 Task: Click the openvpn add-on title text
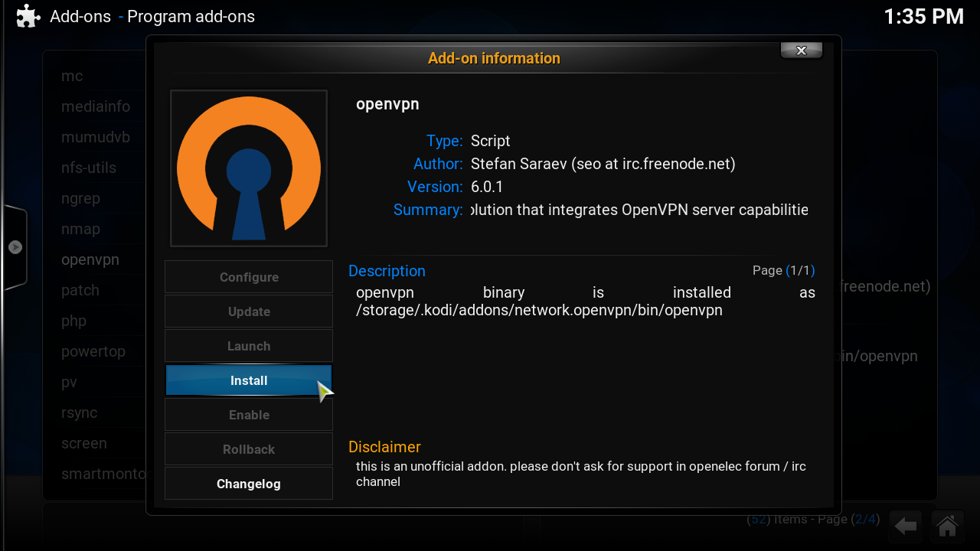tap(387, 104)
